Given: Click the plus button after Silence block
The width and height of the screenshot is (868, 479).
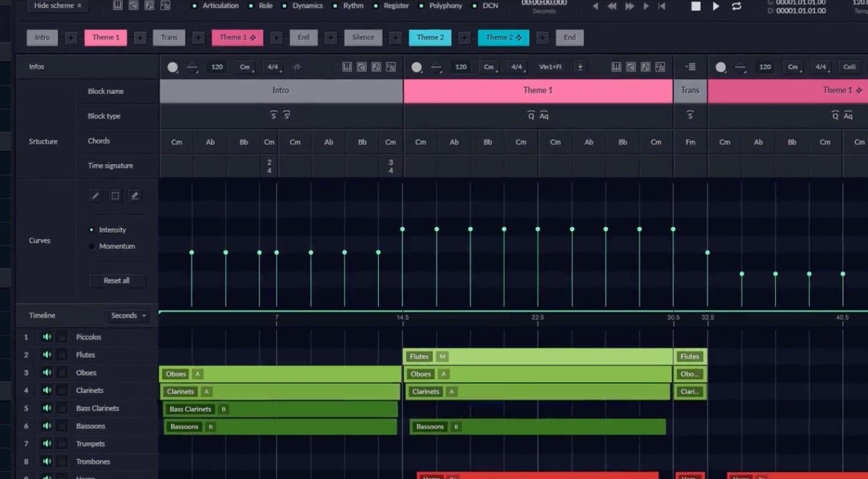Looking at the screenshot, I should 396,38.
